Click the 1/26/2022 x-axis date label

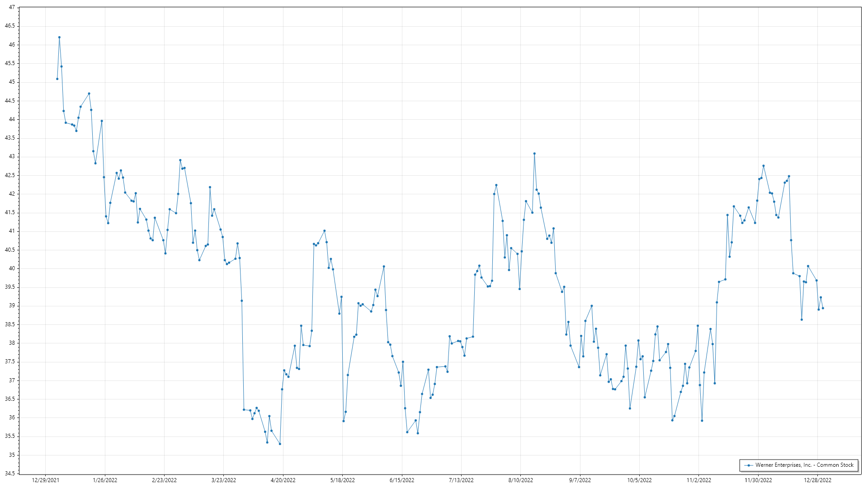coord(105,480)
